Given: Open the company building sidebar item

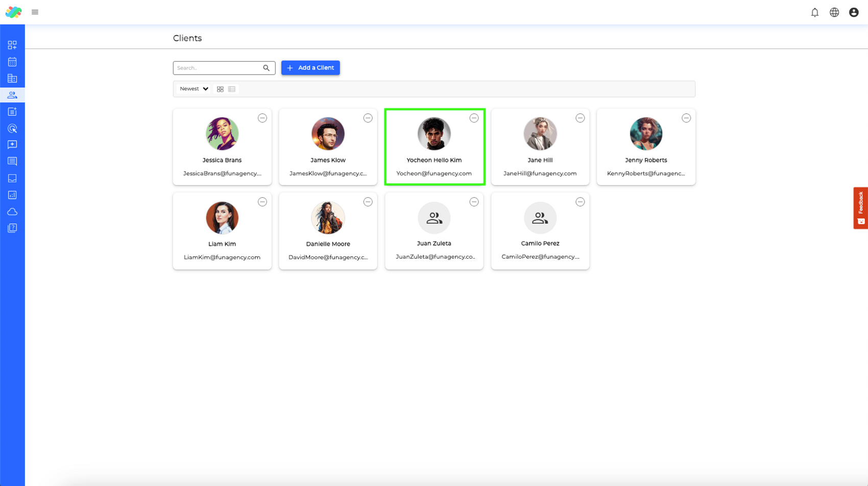Looking at the screenshot, I should pyautogui.click(x=12, y=79).
